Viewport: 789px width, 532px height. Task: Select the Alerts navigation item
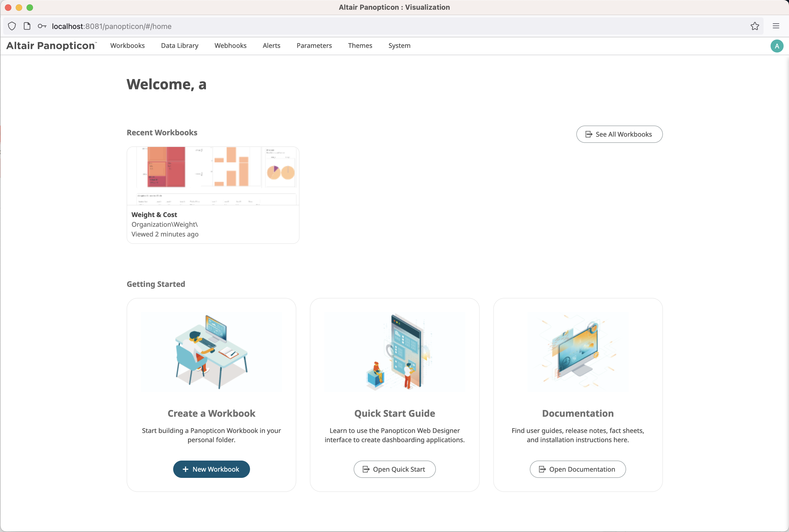coord(271,46)
